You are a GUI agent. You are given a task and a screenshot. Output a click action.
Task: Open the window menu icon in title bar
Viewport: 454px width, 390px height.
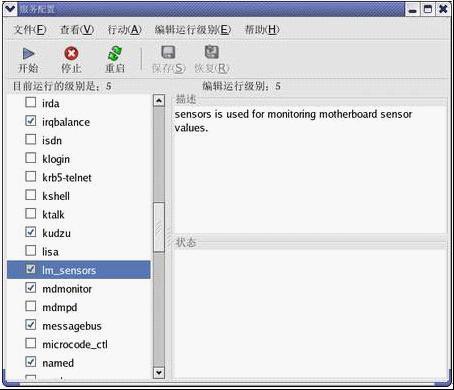coord(10,8)
